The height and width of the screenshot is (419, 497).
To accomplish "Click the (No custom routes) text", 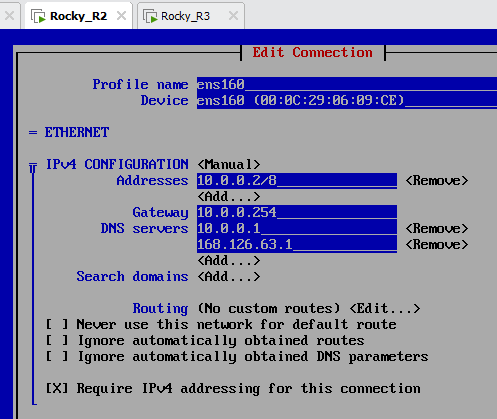I will tap(269, 308).
